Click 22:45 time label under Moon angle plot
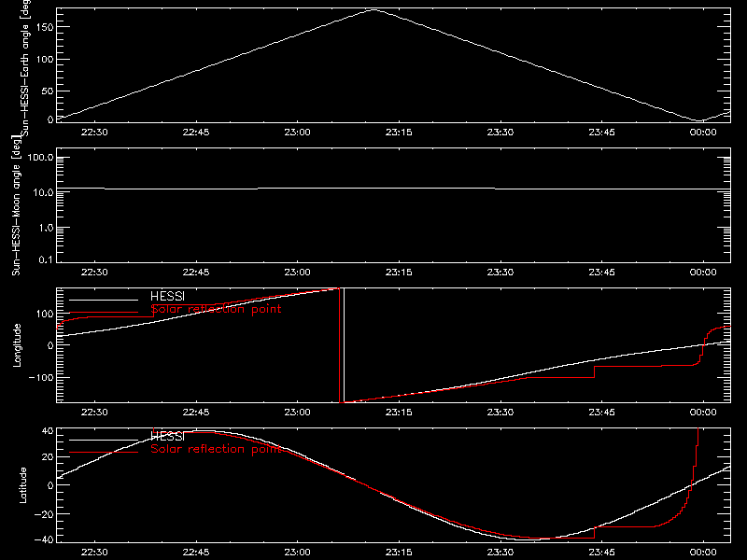 (196, 273)
